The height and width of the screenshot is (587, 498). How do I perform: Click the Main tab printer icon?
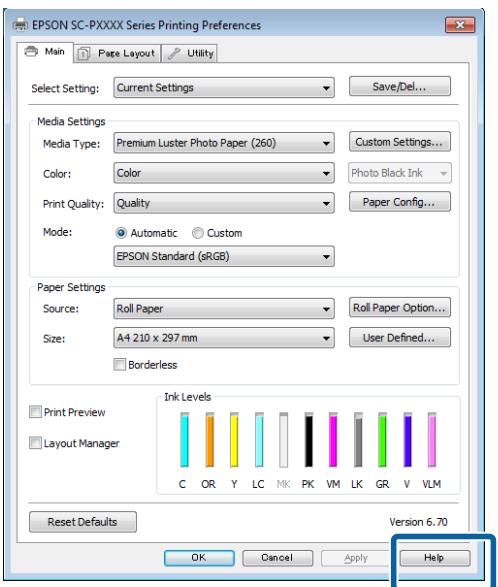point(31,51)
